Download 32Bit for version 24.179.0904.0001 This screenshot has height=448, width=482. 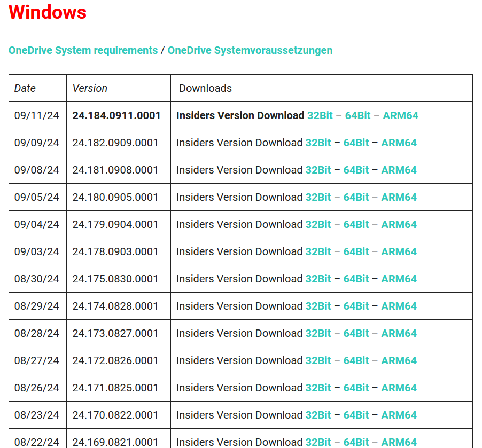coord(318,225)
